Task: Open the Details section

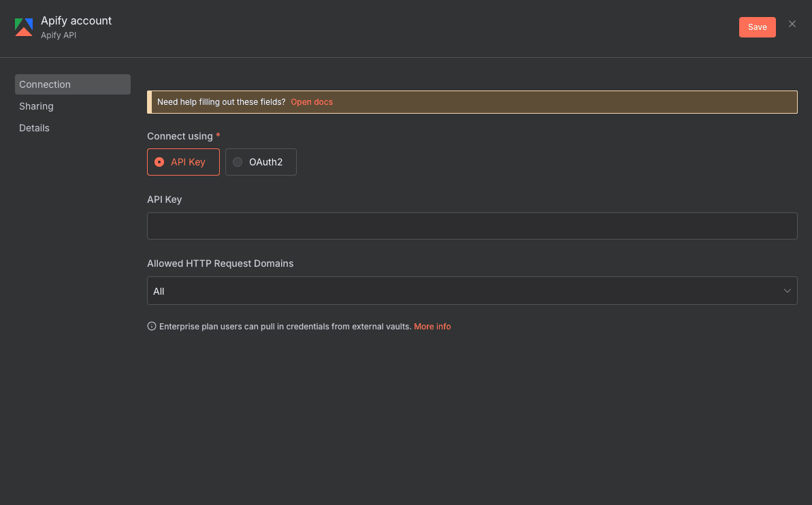Action: 34,128
